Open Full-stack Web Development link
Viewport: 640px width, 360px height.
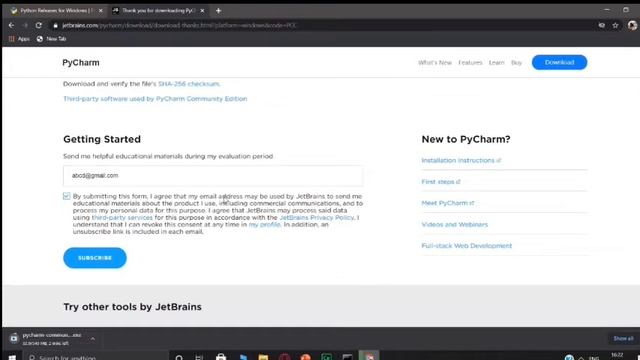(x=467, y=246)
